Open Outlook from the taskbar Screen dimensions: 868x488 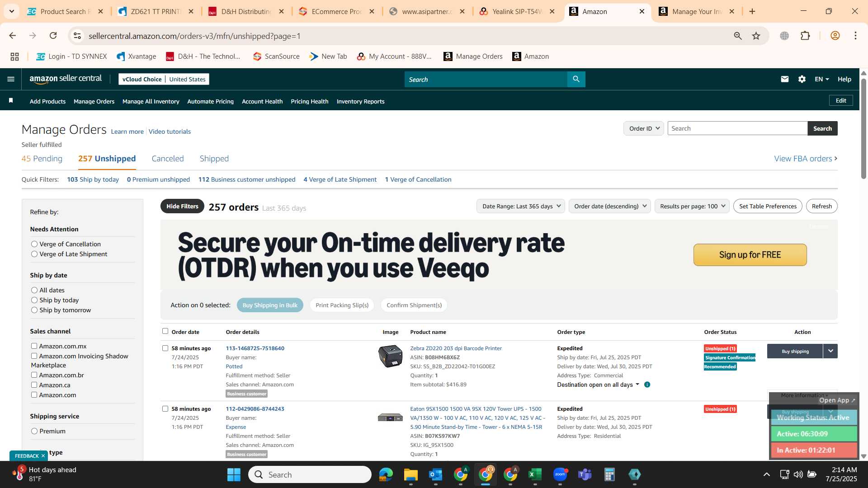point(435,474)
